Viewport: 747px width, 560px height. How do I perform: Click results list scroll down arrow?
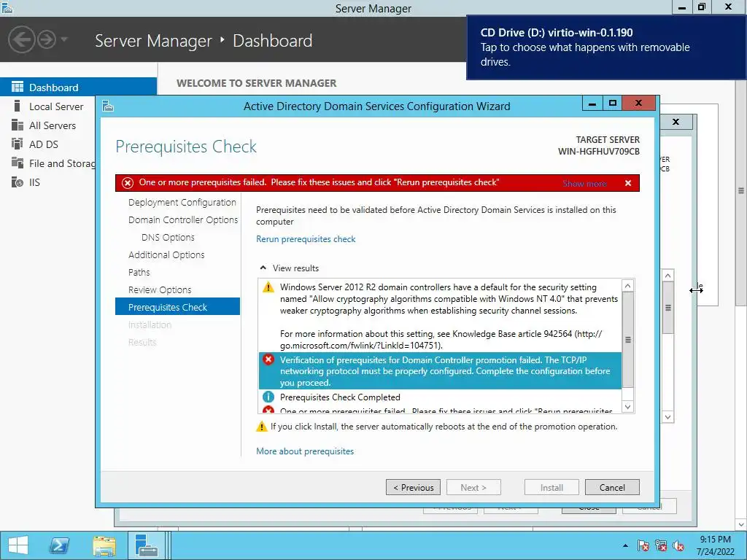[628, 407]
